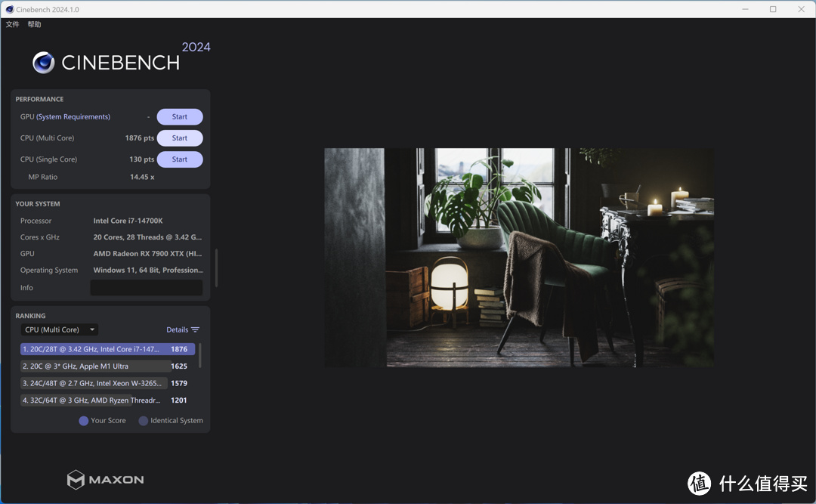The image size is (816, 504).
Task: Minimize the Cinebench window
Action: click(745, 9)
